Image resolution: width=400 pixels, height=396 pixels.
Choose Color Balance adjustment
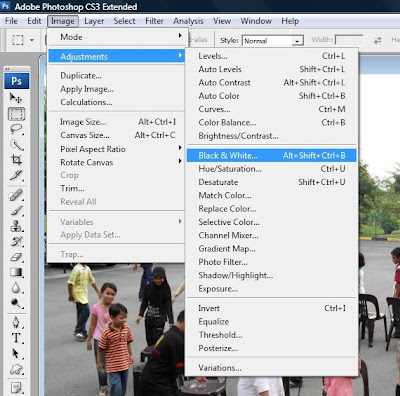click(272, 122)
